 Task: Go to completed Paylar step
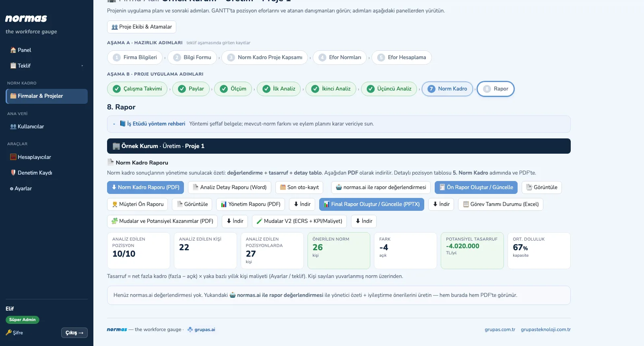(191, 89)
